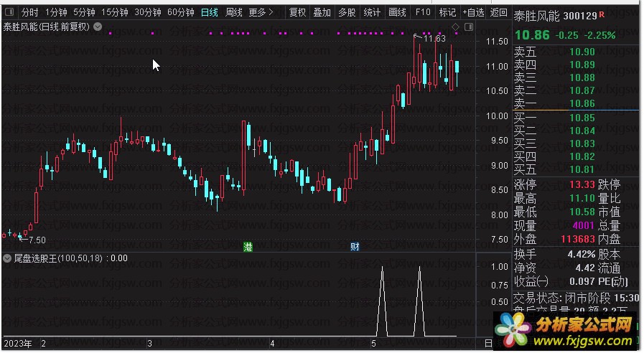
Task: Click 买四 bid price 10.82
Action: tap(582, 156)
